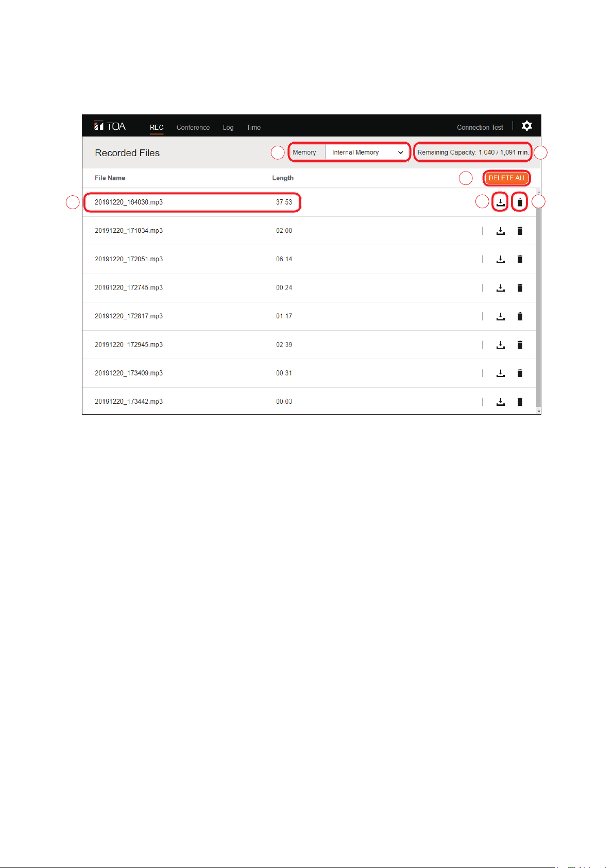Viewport: 614px width, 868px height.
Task: Click the 37:53 length value
Action: [284, 202]
